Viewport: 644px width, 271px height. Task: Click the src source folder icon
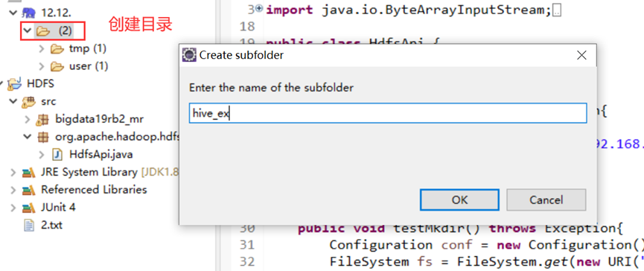(28, 101)
